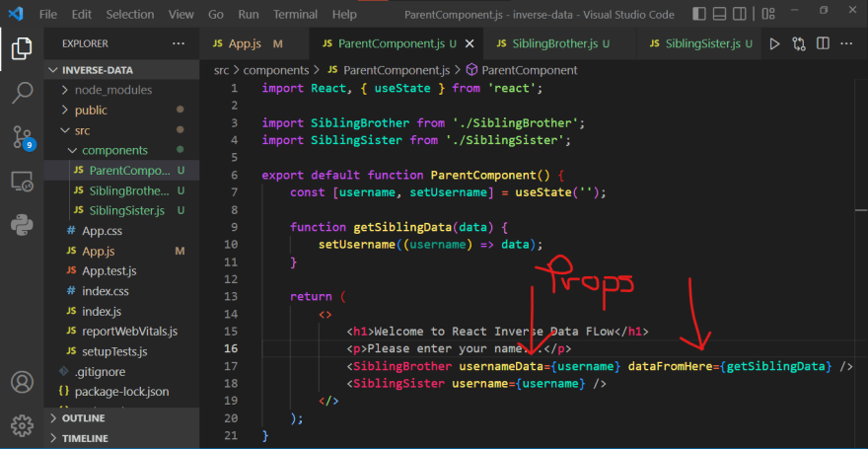This screenshot has height=449, width=868.
Task: Split the editor to the right
Action: pyautogui.click(x=824, y=43)
